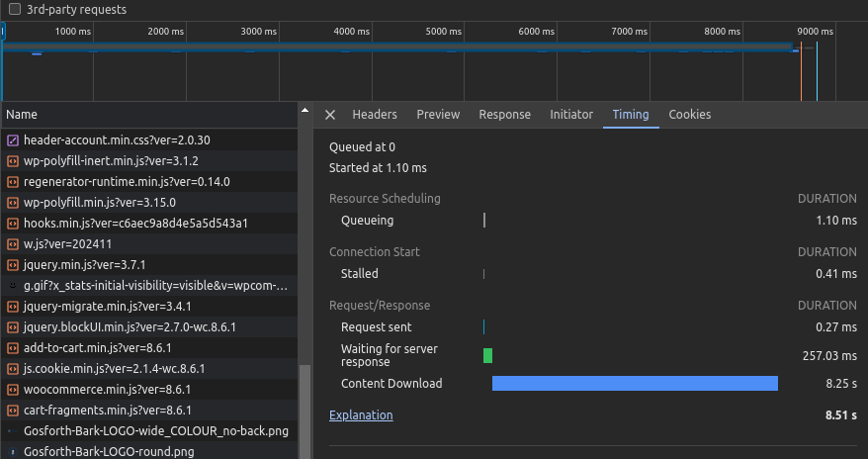868x459 pixels.
Task: Open the timing Explanation link
Action: (361, 414)
